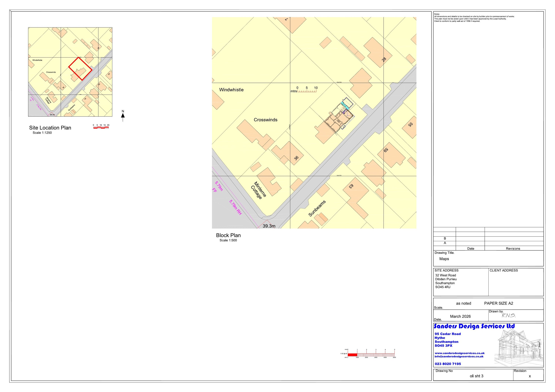Image resolution: width=555 pixels, height=392 pixels.
Task: Click the phone number 023 8020 7195
Action: (x=448, y=364)
